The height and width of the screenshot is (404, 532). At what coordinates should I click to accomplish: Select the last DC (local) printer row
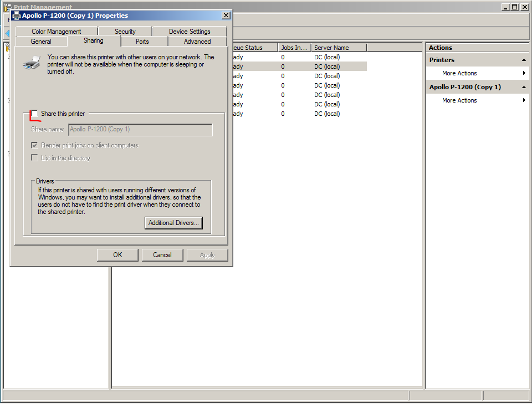point(300,114)
